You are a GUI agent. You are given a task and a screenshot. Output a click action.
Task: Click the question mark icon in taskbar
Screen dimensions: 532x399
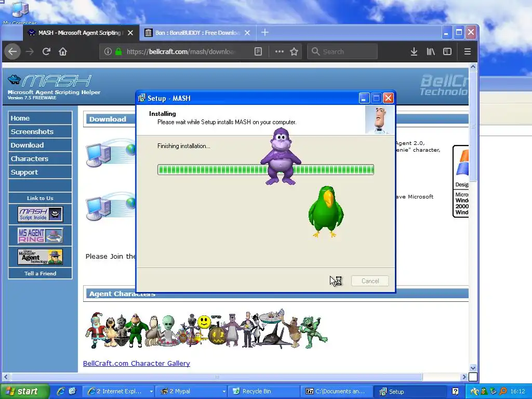(x=455, y=392)
